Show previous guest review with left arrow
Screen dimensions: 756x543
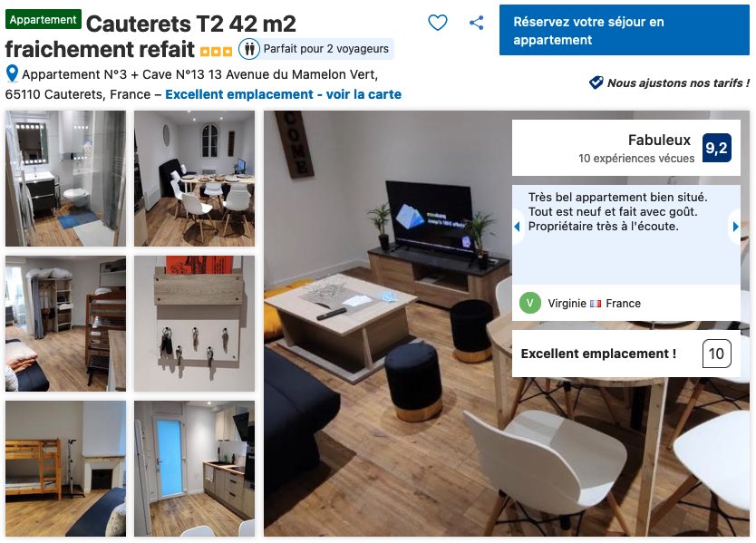(x=517, y=226)
